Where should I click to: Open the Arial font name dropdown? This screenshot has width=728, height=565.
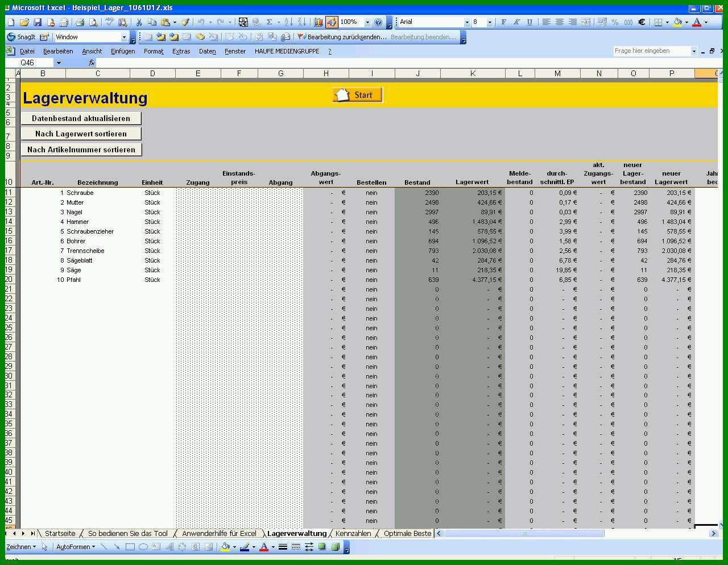pyautogui.click(x=467, y=22)
